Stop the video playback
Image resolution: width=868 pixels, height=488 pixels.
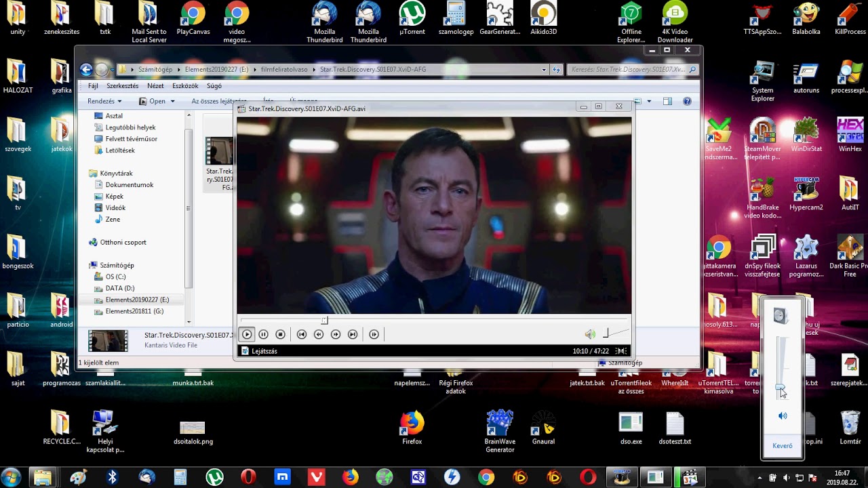coord(280,334)
